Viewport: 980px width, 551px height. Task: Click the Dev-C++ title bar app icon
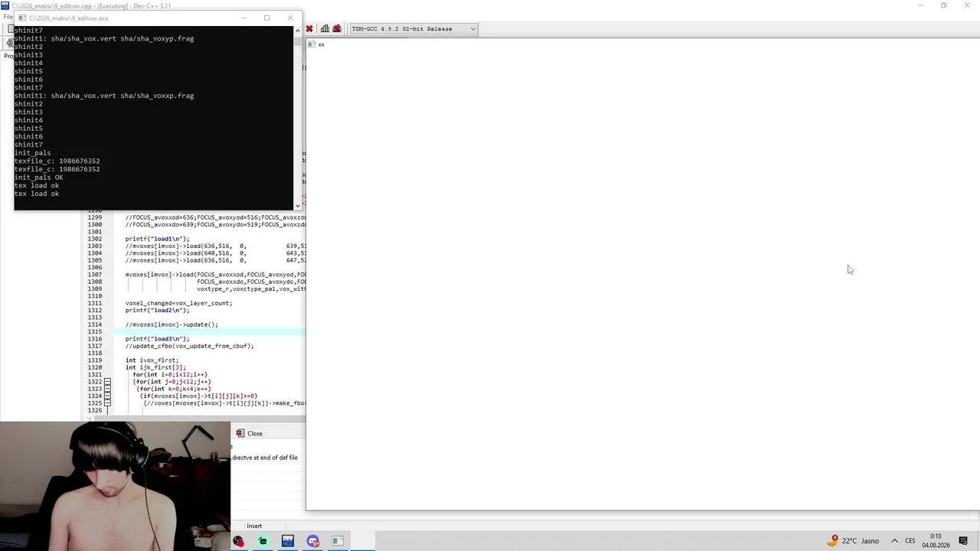(x=5, y=5)
